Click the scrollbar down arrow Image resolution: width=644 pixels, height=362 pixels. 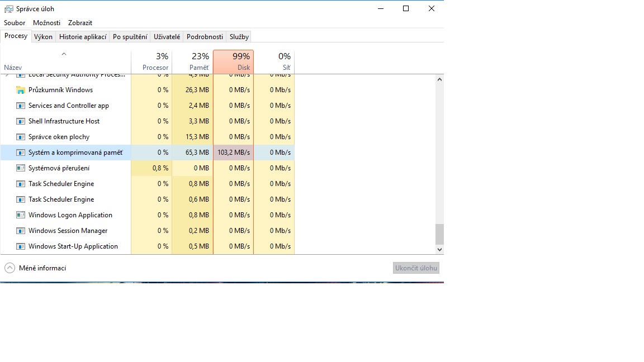tap(439, 250)
